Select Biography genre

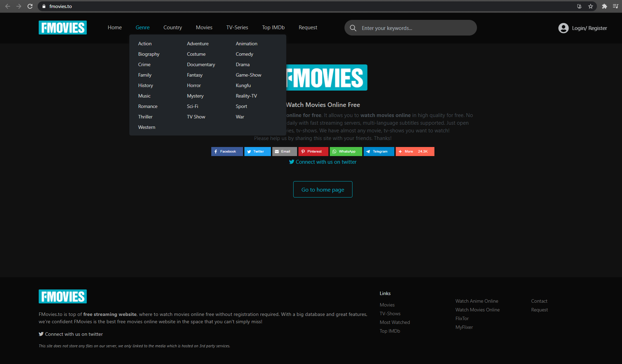[x=149, y=54]
